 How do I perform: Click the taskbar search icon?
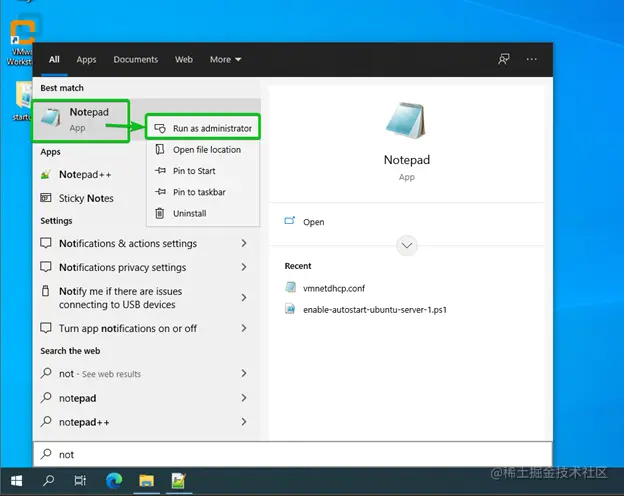point(49,481)
